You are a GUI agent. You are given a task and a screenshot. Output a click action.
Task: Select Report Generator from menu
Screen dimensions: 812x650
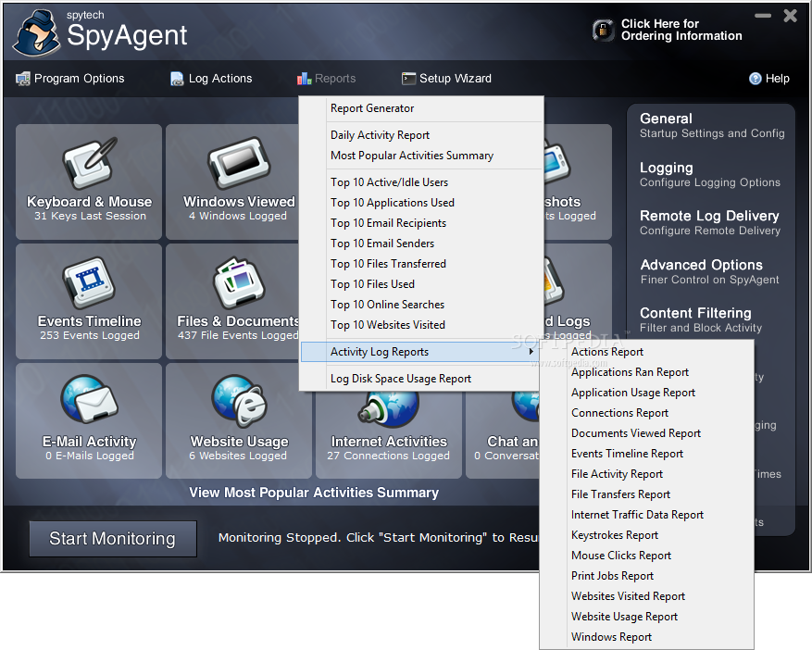[x=421, y=108]
